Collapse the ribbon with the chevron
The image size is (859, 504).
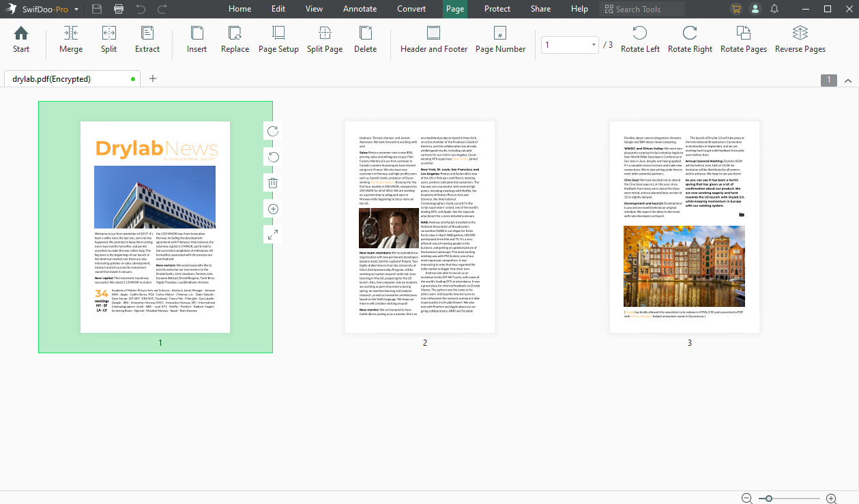point(848,80)
